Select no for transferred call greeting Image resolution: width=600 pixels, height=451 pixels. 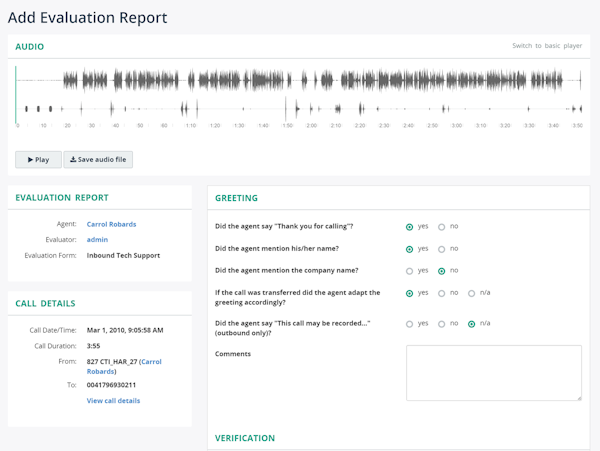[x=442, y=293]
